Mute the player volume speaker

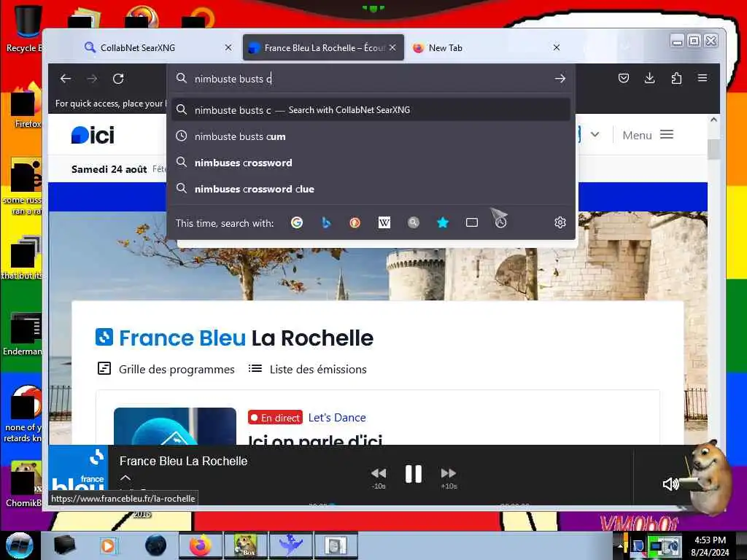(671, 484)
